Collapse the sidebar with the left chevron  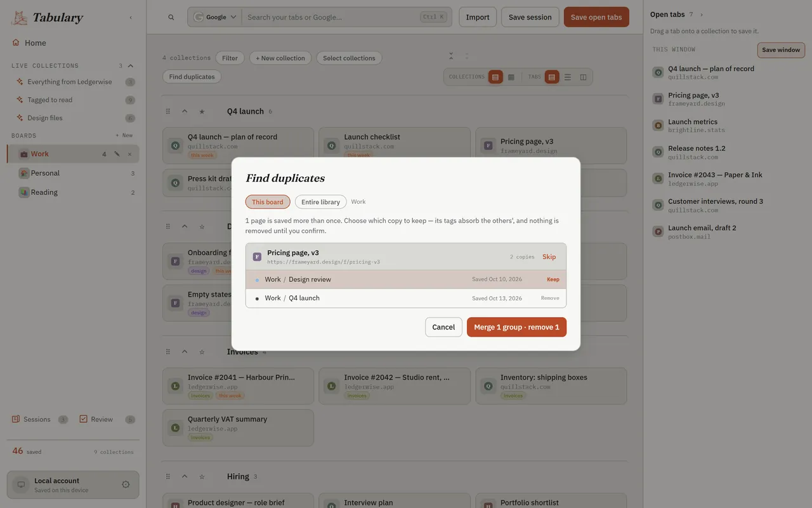click(x=131, y=18)
